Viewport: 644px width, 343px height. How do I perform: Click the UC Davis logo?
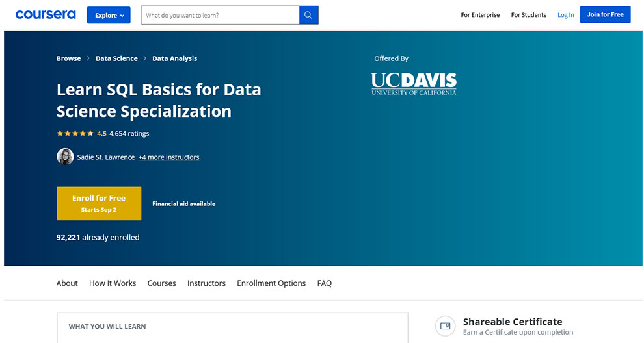pyautogui.click(x=414, y=84)
